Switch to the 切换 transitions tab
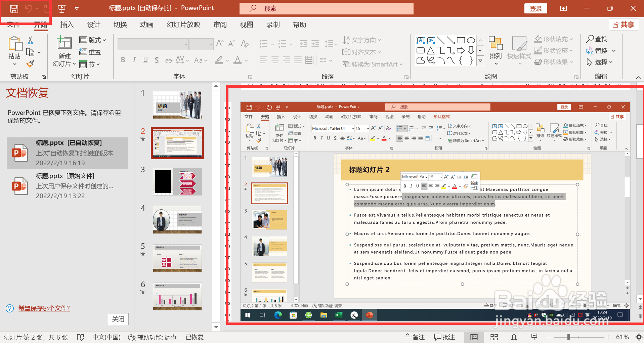644x343 pixels. pos(120,25)
